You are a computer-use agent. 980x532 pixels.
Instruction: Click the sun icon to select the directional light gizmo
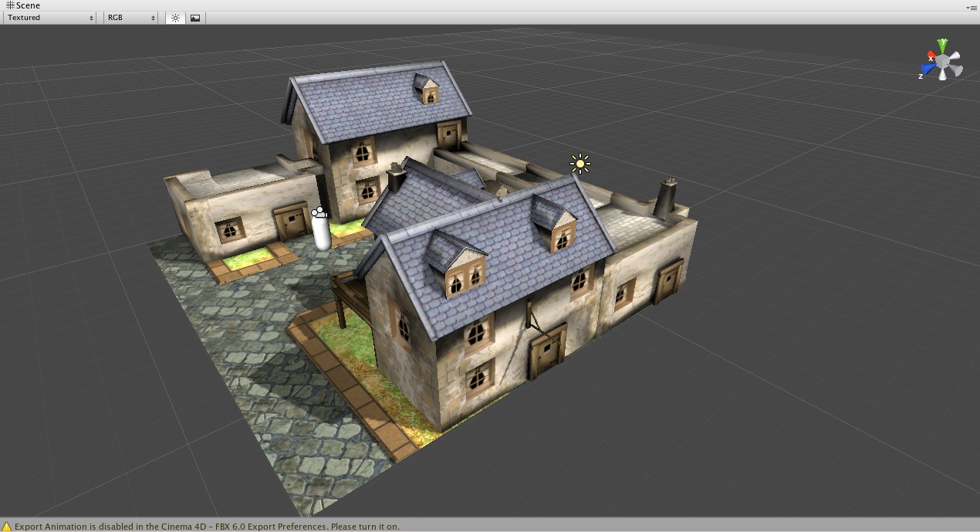coord(580,164)
